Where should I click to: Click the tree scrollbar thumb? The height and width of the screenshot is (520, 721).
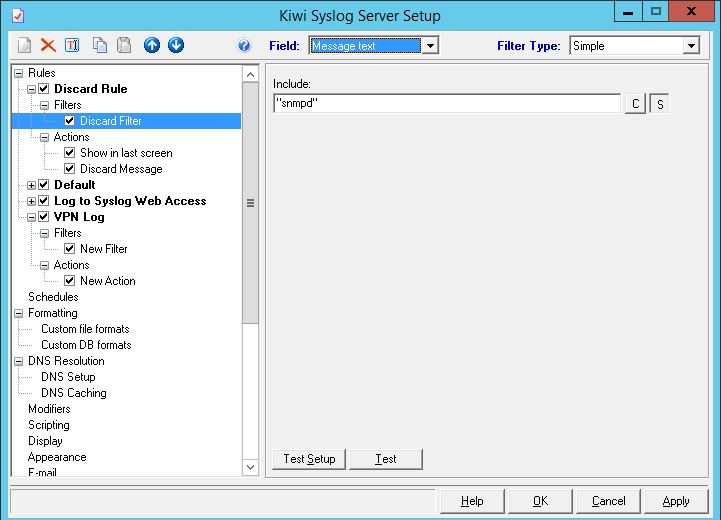[x=251, y=203]
